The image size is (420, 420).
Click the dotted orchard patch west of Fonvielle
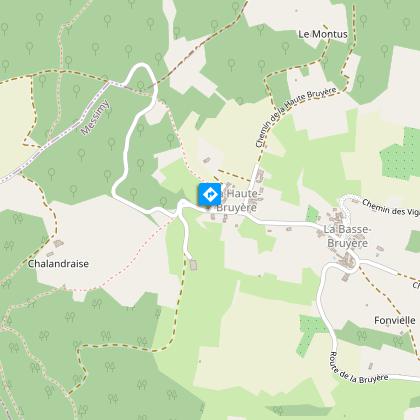[x=310, y=334]
